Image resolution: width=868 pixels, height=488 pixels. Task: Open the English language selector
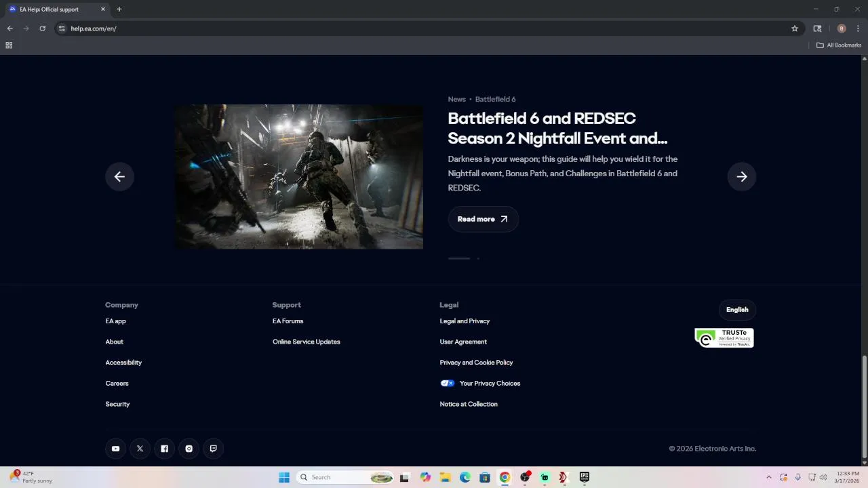pos(737,310)
